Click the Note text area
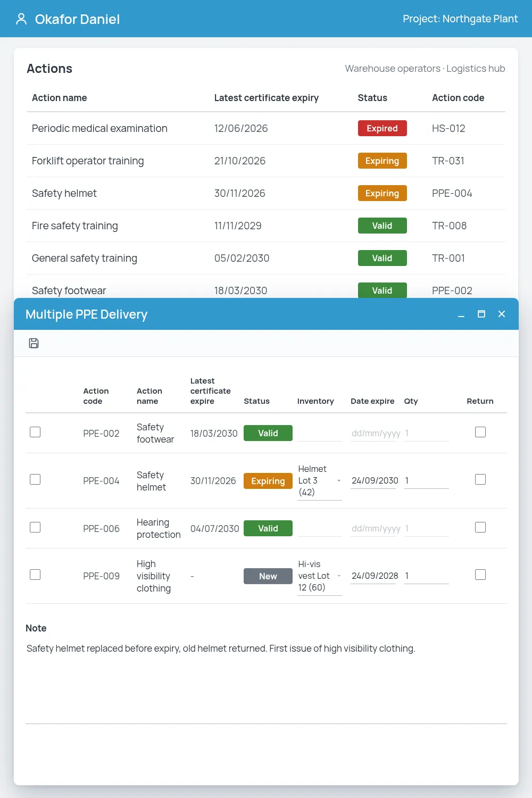The image size is (532, 798). [x=266, y=681]
